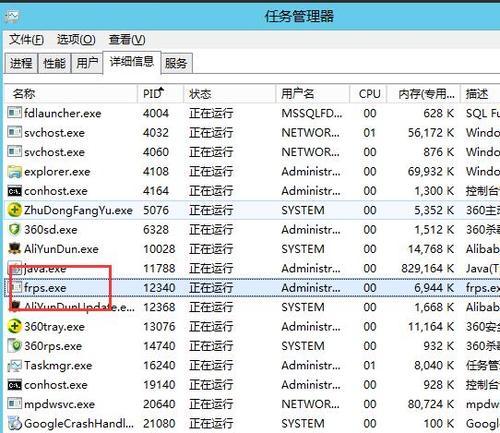The height and width of the screenshot is (433, 500).
Task: Click PID value 6328
Action: (x=156, y=230)
